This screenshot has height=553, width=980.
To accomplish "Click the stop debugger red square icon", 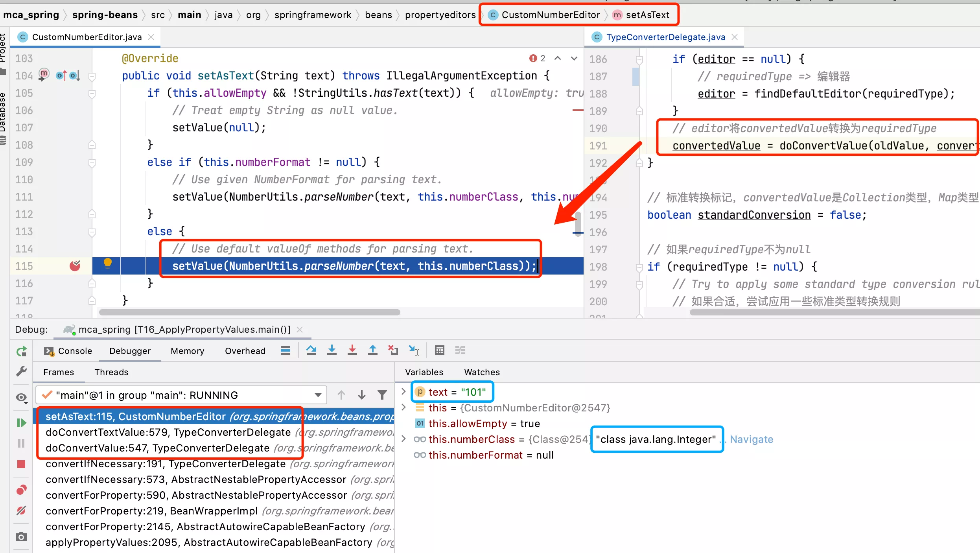I will tap(21, 467).
